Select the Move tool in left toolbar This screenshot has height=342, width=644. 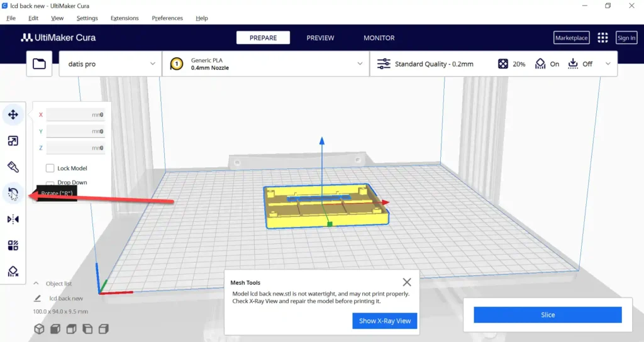click(13, 114)
